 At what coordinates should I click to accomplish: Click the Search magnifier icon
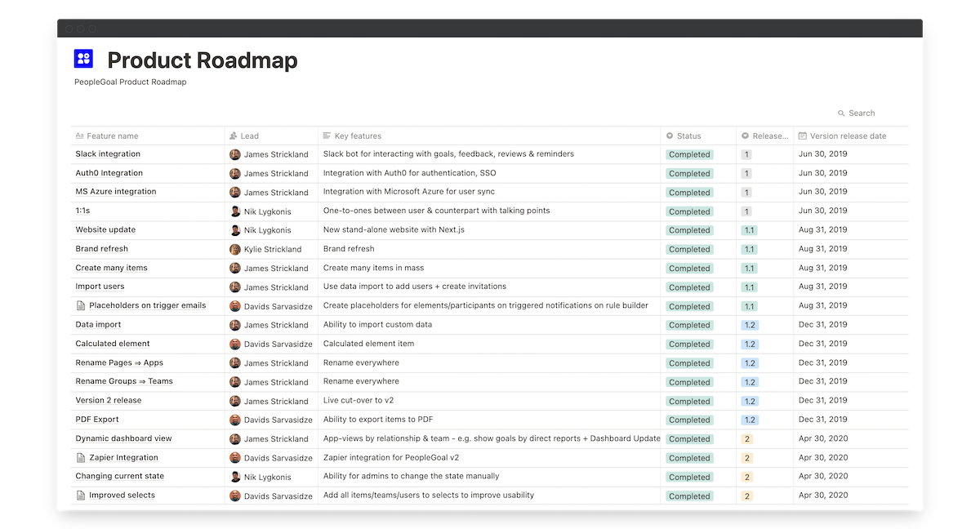841,113
